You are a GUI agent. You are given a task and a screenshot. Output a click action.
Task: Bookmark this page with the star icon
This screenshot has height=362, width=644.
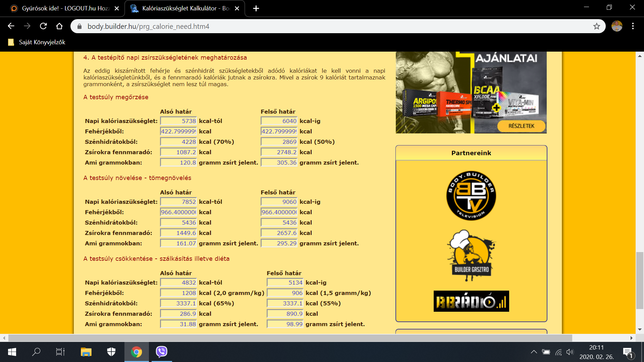point(596,26)
